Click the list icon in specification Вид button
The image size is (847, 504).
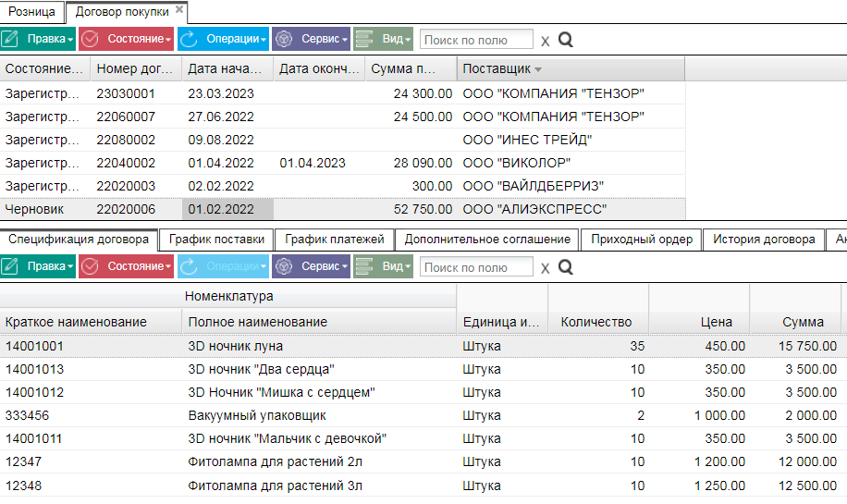click(x=364, y=266)
